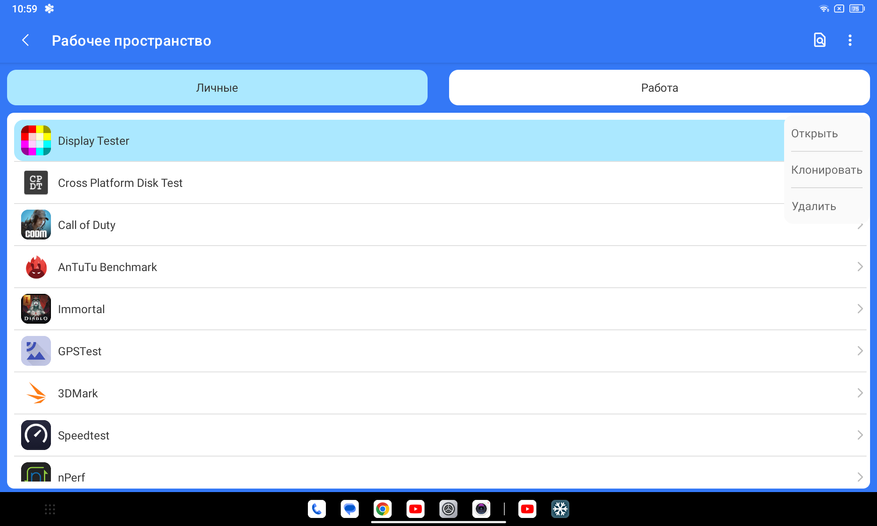
Task: Choose Клонировать in the popup menu
Action: tap(827, 170)
